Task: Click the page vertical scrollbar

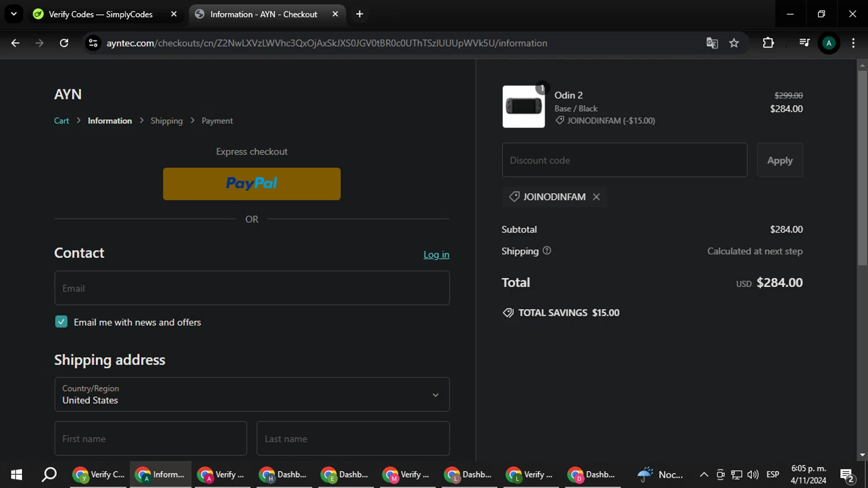Action: 862,168
